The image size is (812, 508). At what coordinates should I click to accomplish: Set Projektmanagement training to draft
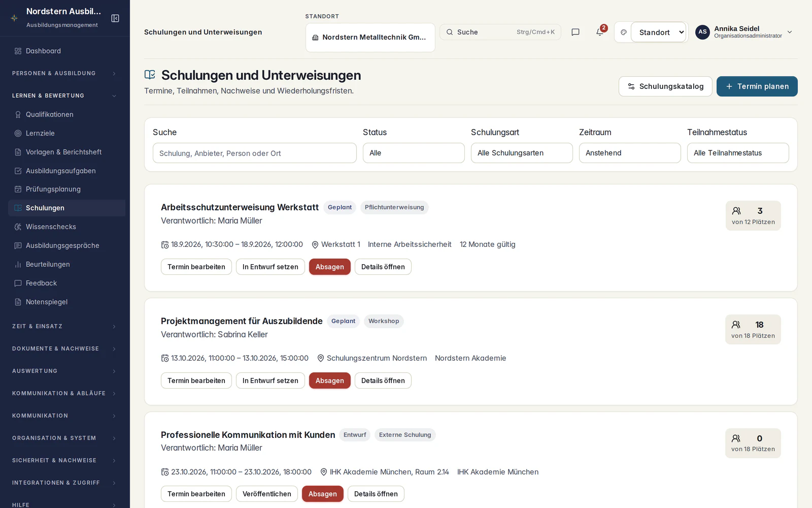pyautogui.click(x=270, y=380)
